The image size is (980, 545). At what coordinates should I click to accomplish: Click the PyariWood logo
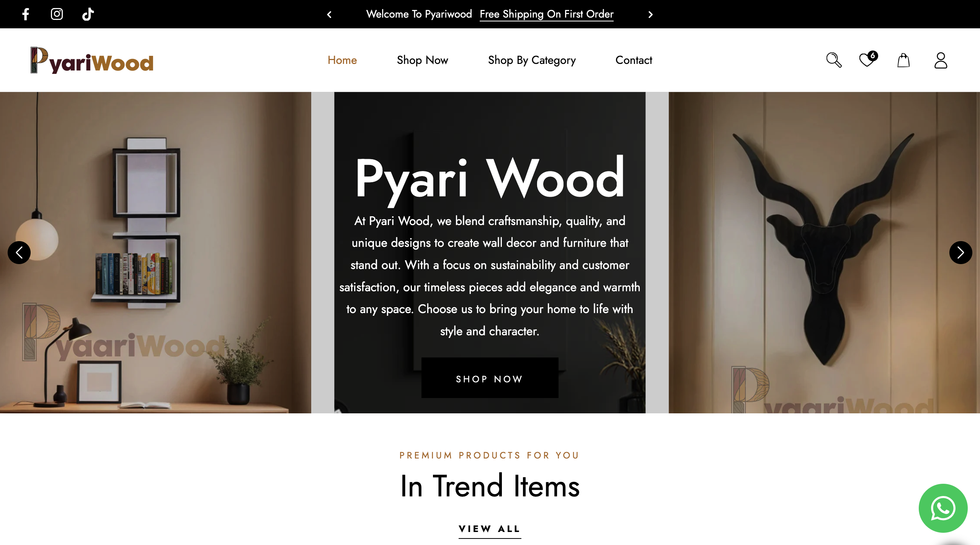coord(92,60)
